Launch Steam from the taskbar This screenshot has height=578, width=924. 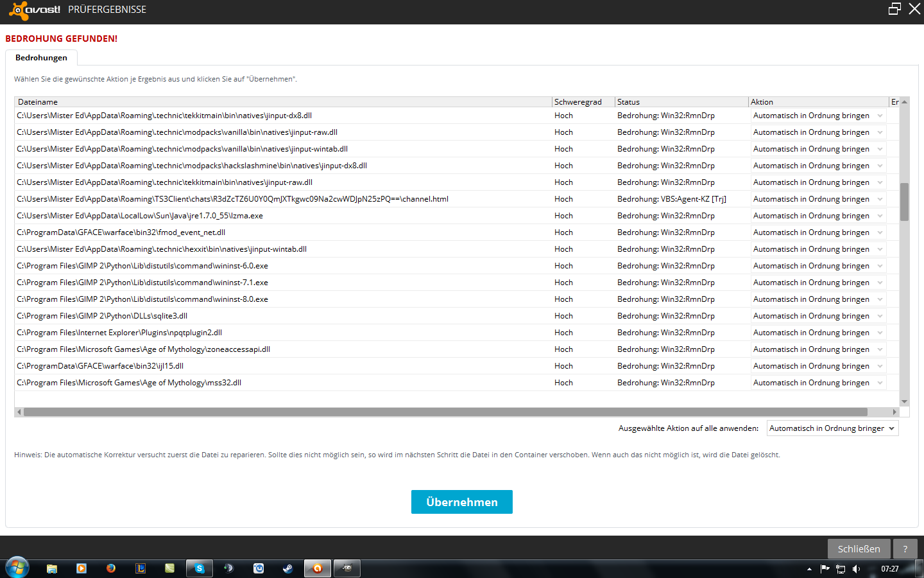(x=288, y=568)
